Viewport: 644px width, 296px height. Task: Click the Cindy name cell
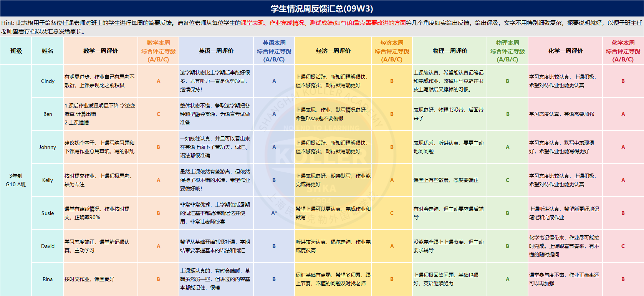48,81
